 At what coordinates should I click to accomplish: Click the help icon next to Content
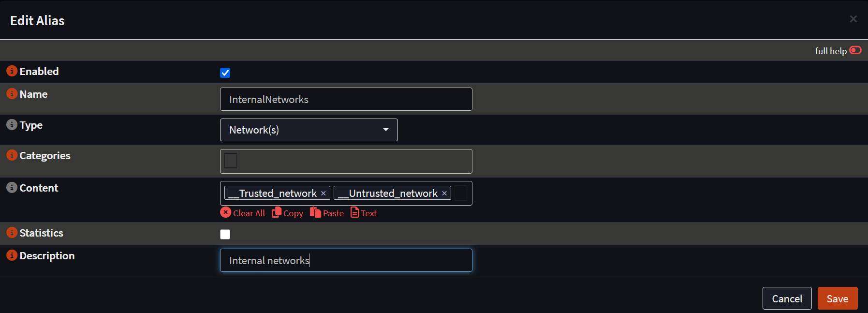point(12,188)
